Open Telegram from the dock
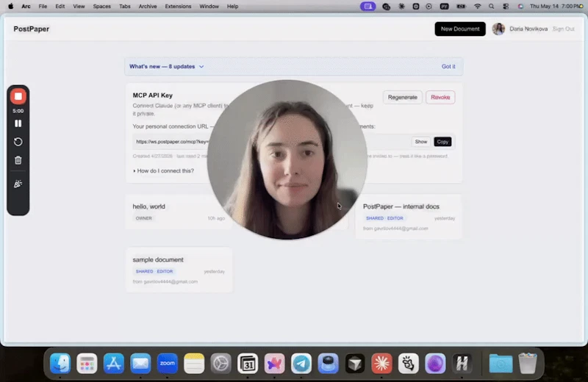The height and width of the screenshot is (382, 588). [x=301, y=363]
